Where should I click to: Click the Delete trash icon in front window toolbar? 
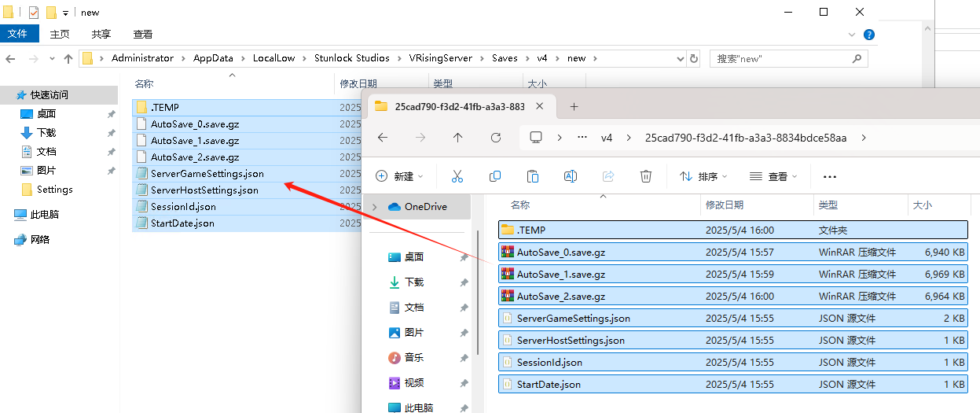coord(646,176)
